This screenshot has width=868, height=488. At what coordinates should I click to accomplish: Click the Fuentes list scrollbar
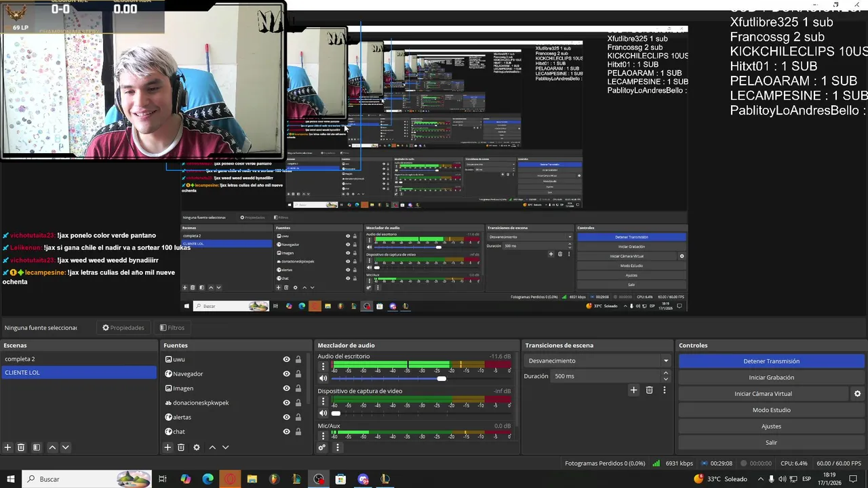pyautogui.click(x=309, y=380)
